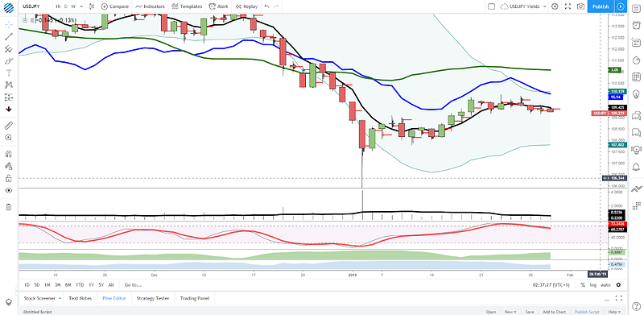This screenshot has height=315, width=644.
Task: Activate the zoom in tool
Action: [x=9, y=138]
